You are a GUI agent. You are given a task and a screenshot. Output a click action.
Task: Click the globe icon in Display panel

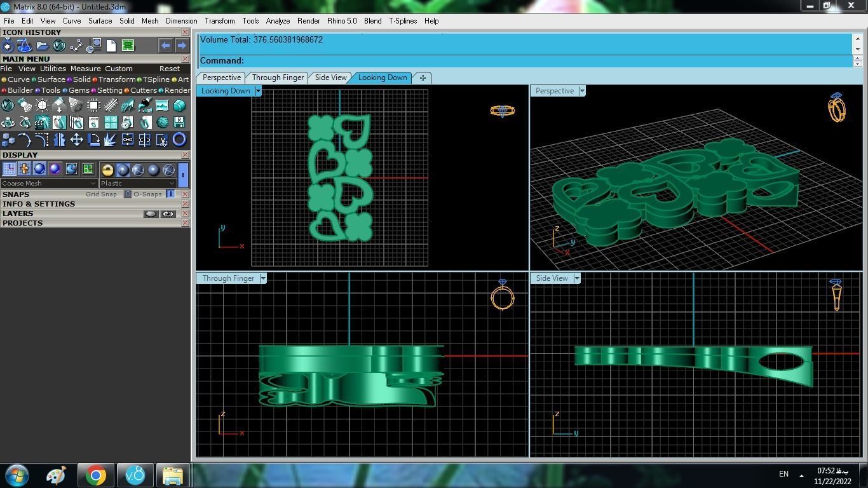pyautogui.click(x=71, y=169)
